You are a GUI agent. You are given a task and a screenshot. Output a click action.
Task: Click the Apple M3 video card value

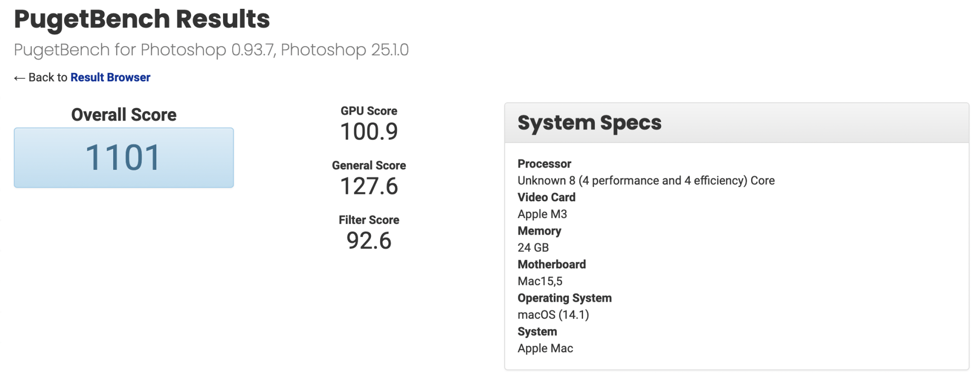[542, 214]
